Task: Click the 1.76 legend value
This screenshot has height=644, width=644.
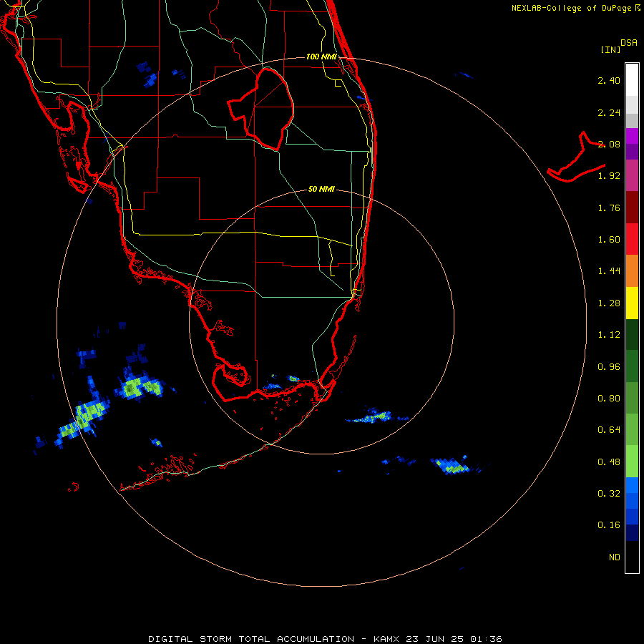Action: pyautogui.click(x=609, y=208)
